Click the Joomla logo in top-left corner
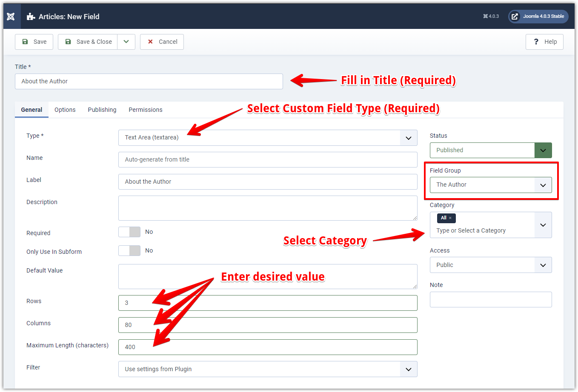 11,16
